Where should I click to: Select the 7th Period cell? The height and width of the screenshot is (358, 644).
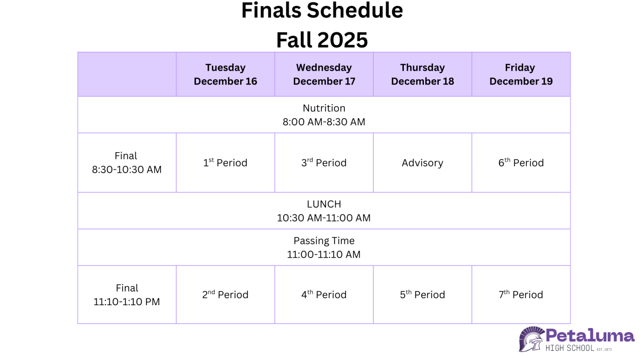coord(521,295)
